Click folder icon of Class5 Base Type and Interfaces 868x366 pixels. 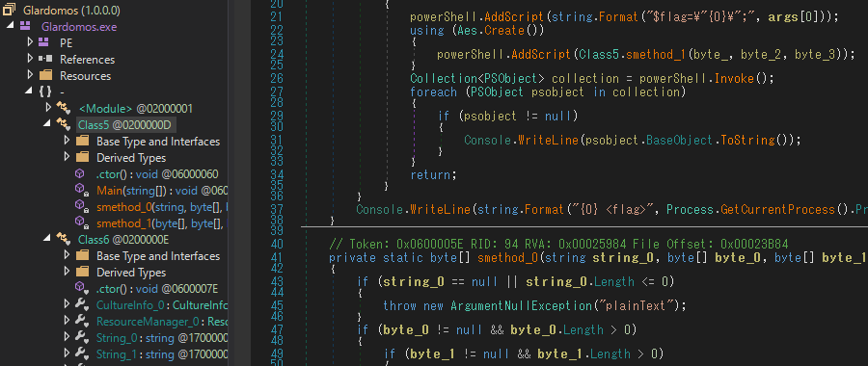coord(82,141)
